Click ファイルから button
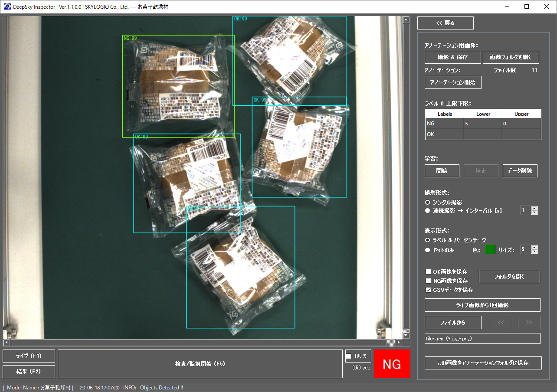Image resolution: width=557 pixels, height=392 pixels. [453, 323]
